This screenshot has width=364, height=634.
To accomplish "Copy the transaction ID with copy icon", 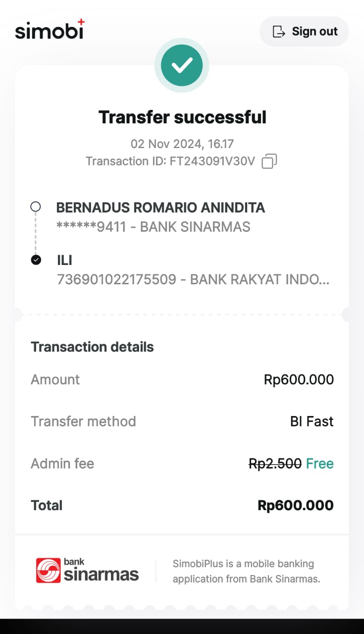I will tap(269, 161).
